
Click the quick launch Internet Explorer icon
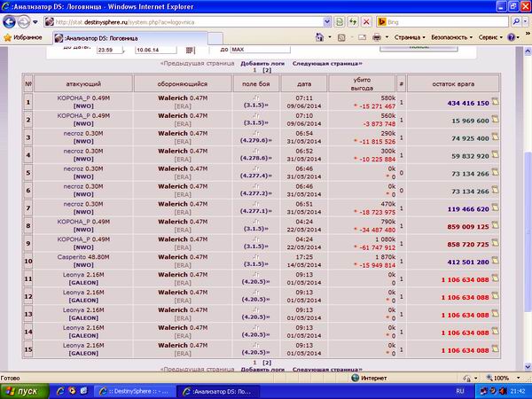tap(60, 391)
